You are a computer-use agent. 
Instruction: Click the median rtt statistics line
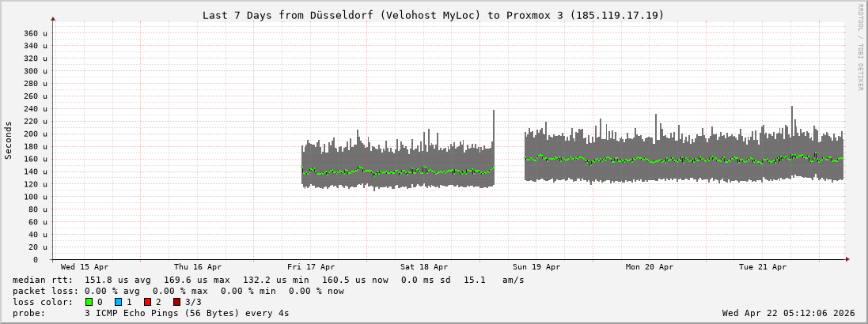tap(268, 280)
